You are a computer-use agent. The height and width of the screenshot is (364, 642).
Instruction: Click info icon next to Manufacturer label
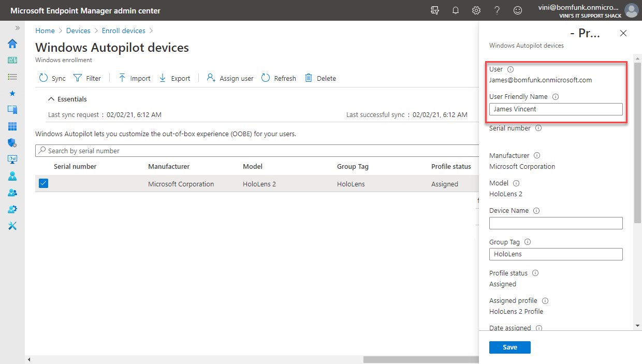point(537,156)
